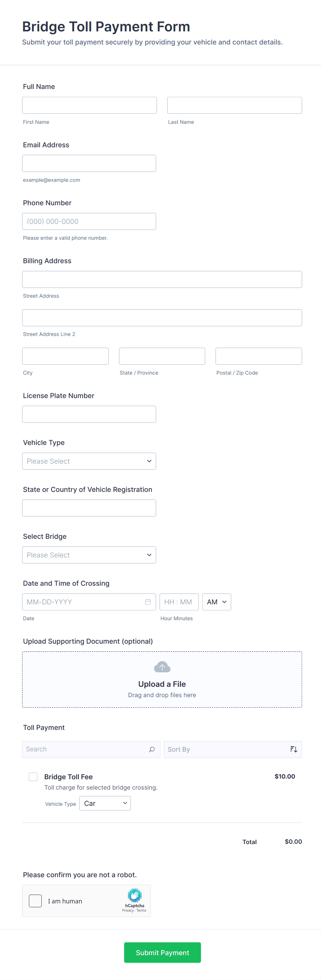Click the Phone Number field
This screenshot has width=321, height=980.
pyautogui.click(x=89, y=221)
